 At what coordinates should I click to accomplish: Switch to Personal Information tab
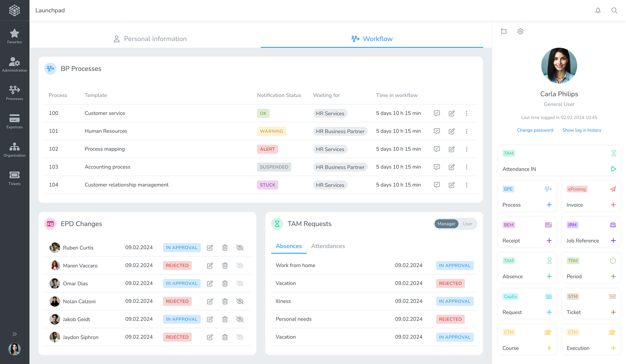point(150,39)
